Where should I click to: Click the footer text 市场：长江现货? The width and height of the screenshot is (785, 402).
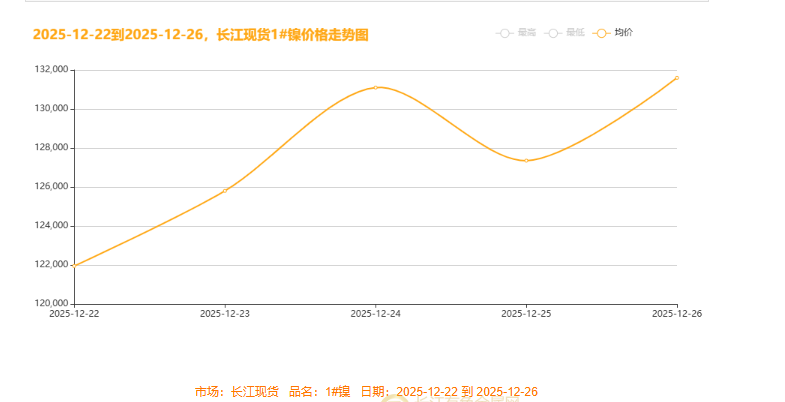click(237, 391)
